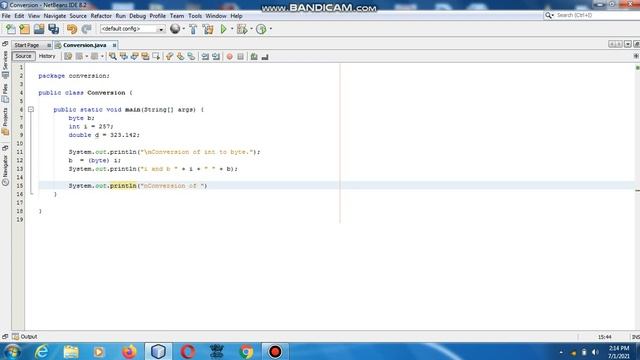Open the Debug menu

pos(138,16)
